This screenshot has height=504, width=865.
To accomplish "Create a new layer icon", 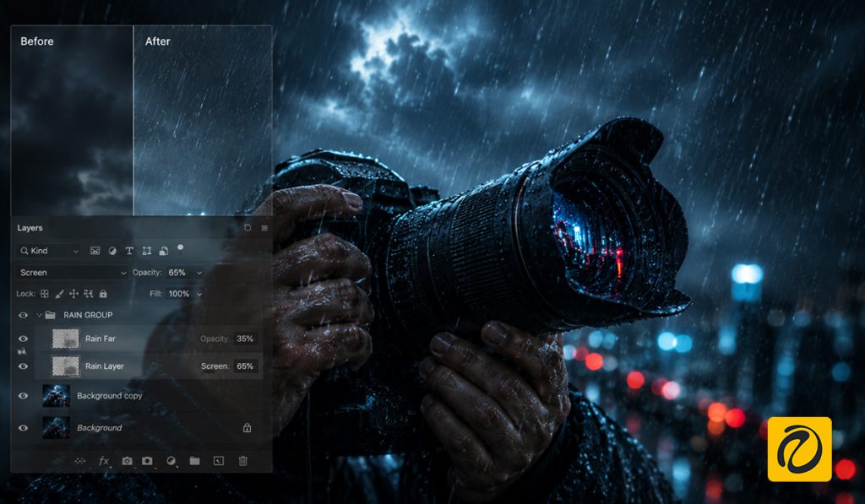I will coord(219,460).
